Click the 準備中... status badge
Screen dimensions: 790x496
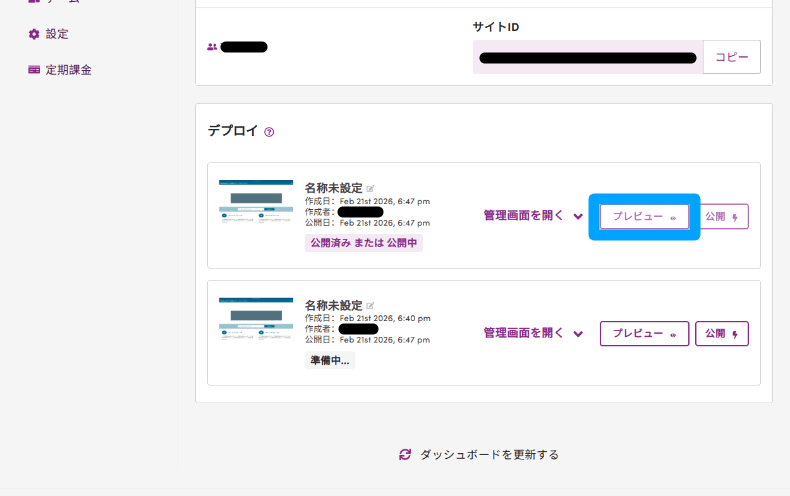point(330,360)
